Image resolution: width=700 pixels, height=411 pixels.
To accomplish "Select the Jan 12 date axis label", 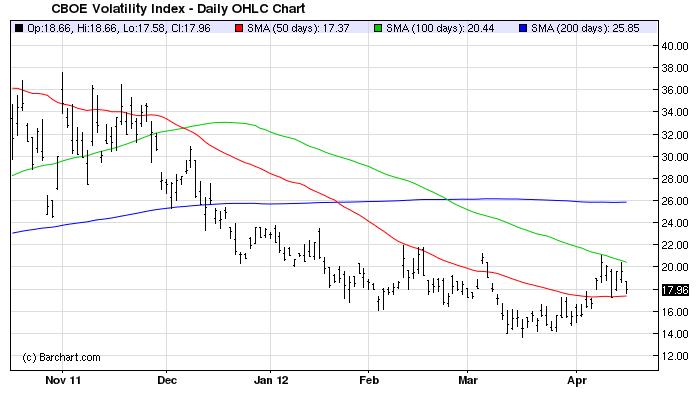I will (x=271, y=380).
